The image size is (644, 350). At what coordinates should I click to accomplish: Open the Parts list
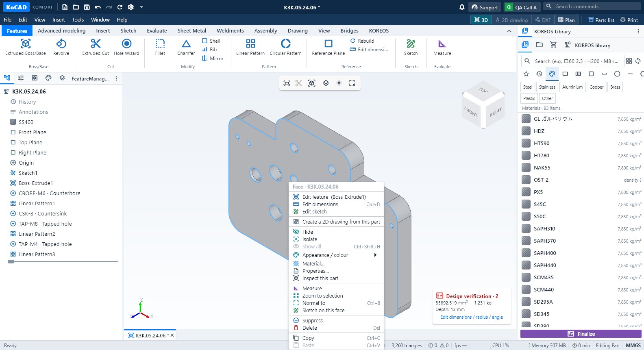tap(601, 20)
